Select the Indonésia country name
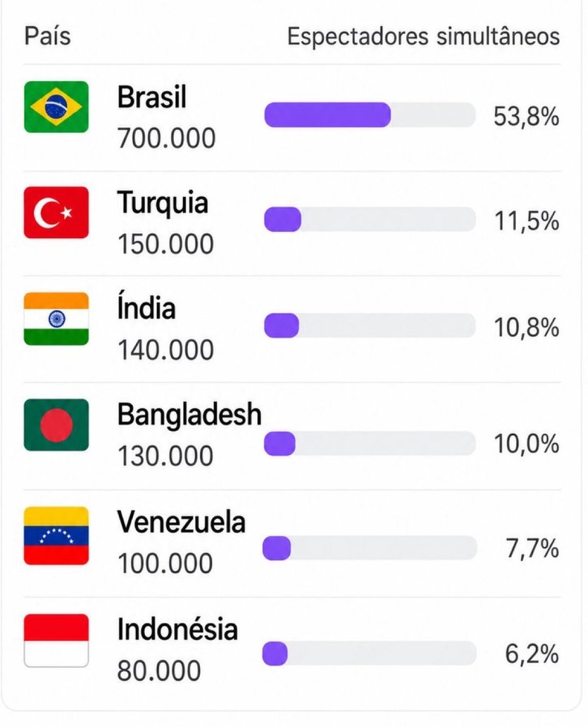This screenshot has height=727, width=588. coord(177,629)
